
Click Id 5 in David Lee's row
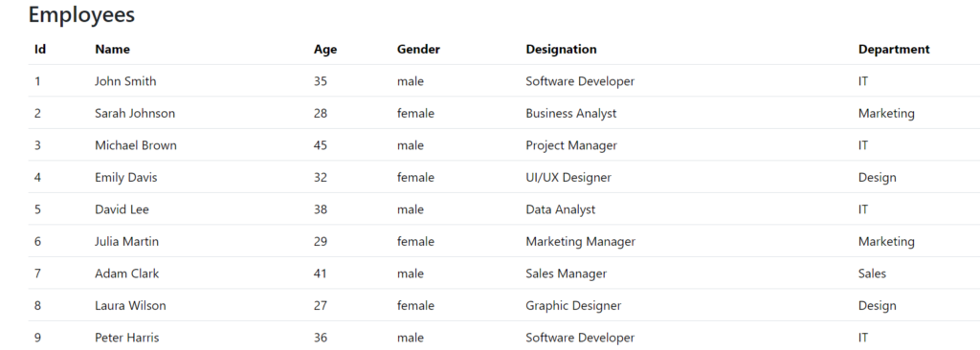pyautogui.click(x=37, y=209)
